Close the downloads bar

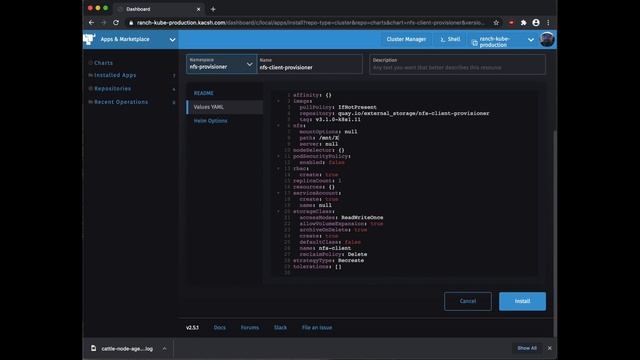549,348
